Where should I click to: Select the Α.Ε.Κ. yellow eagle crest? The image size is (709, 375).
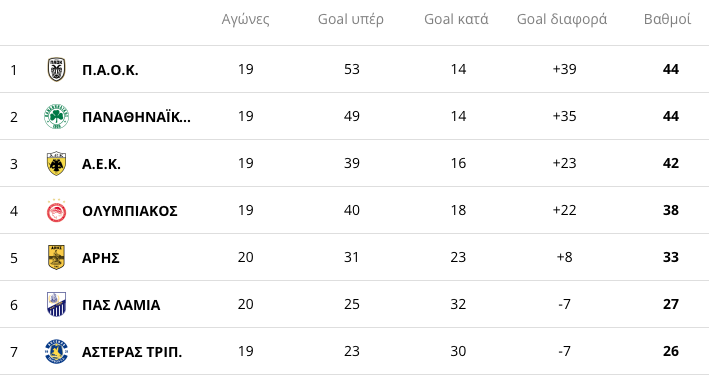click(x=57, y=163)
